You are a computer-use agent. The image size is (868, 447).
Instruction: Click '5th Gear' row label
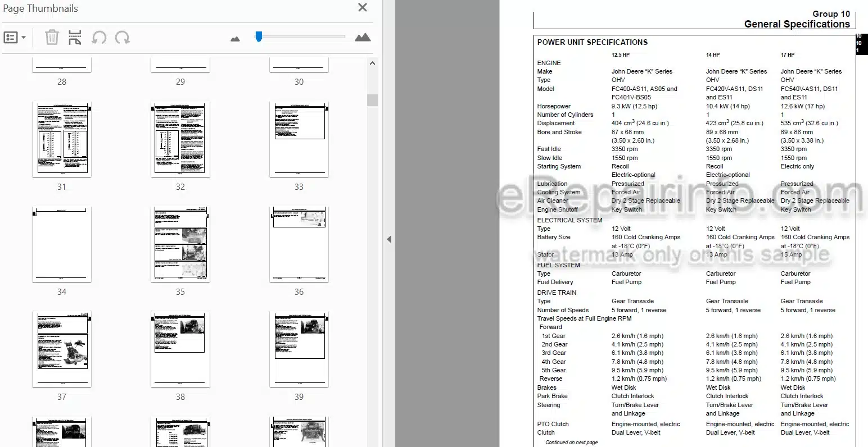pyautogui.click(x=554, y=370)
